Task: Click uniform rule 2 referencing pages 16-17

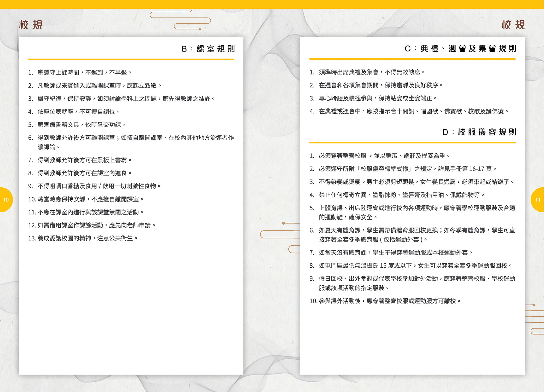Action: coord(407,169)
